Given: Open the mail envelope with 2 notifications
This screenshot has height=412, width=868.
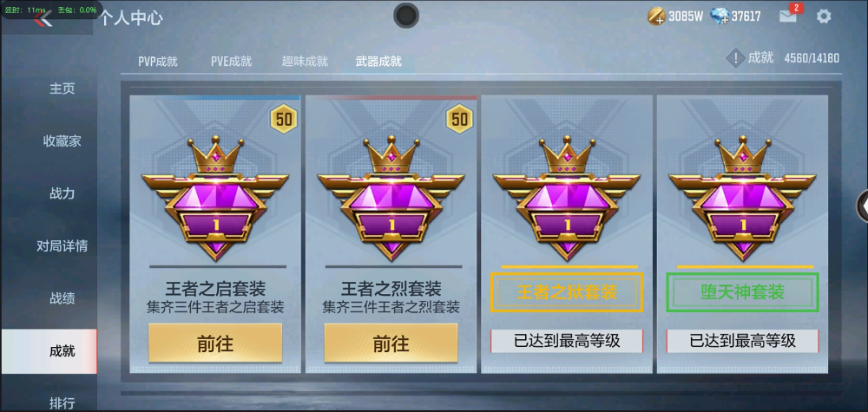Looking at the screenshot, I should tap(788, 16).
